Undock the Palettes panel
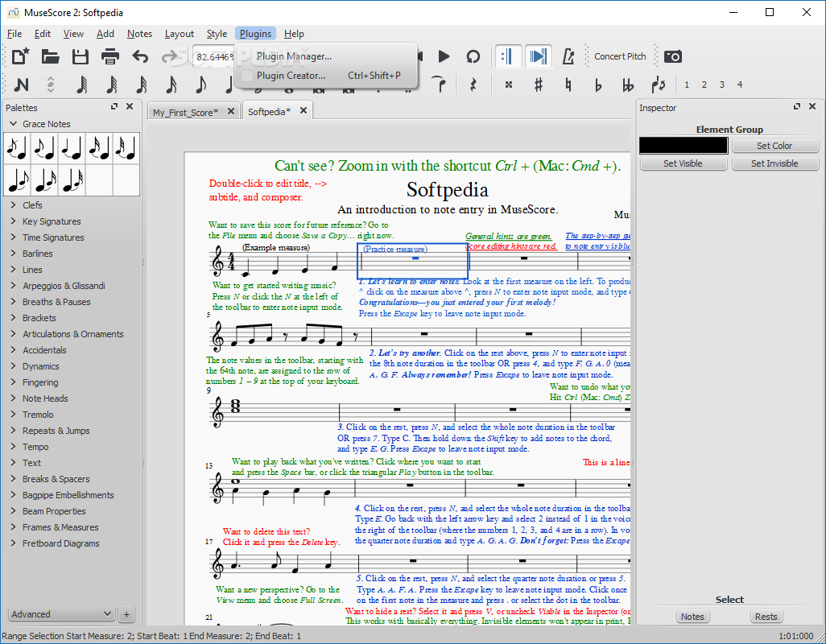 pos(114,106)
